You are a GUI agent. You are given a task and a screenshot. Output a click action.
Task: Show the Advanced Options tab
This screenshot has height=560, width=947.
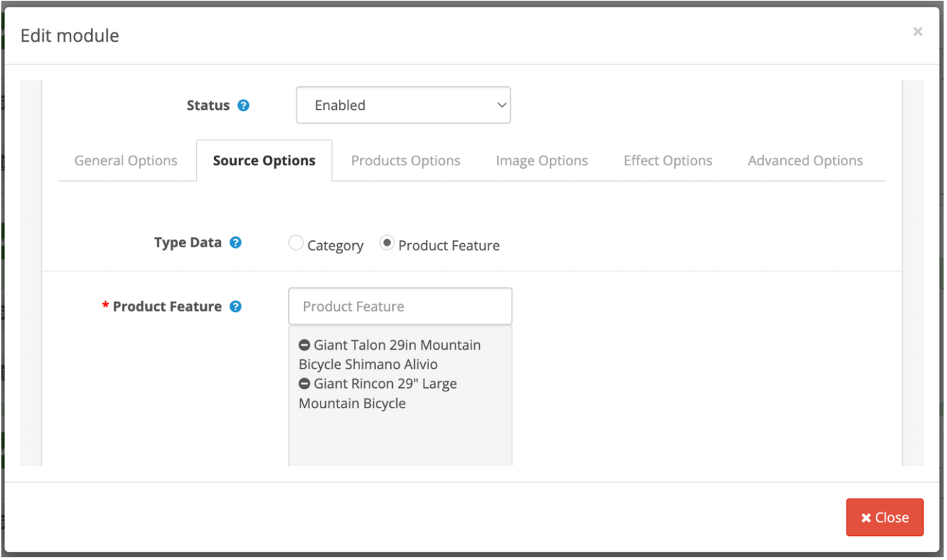point(805,161)
